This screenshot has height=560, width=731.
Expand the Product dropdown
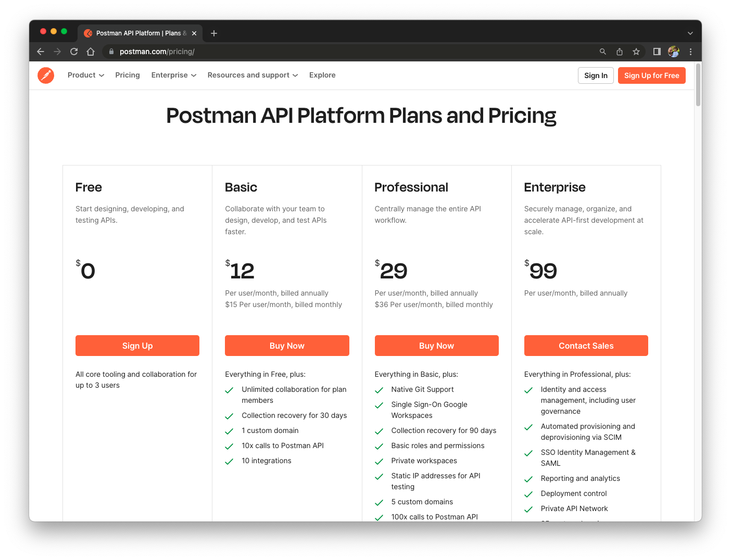pos(85,75)
